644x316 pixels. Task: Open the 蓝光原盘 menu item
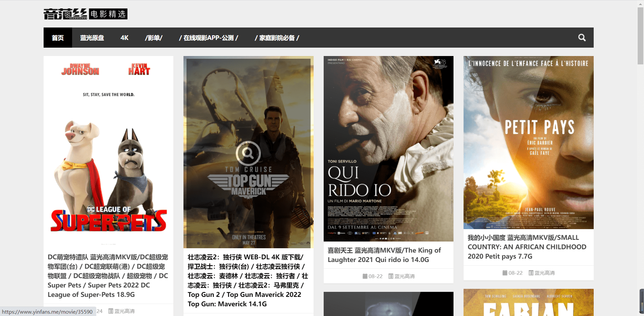point(92,38)
